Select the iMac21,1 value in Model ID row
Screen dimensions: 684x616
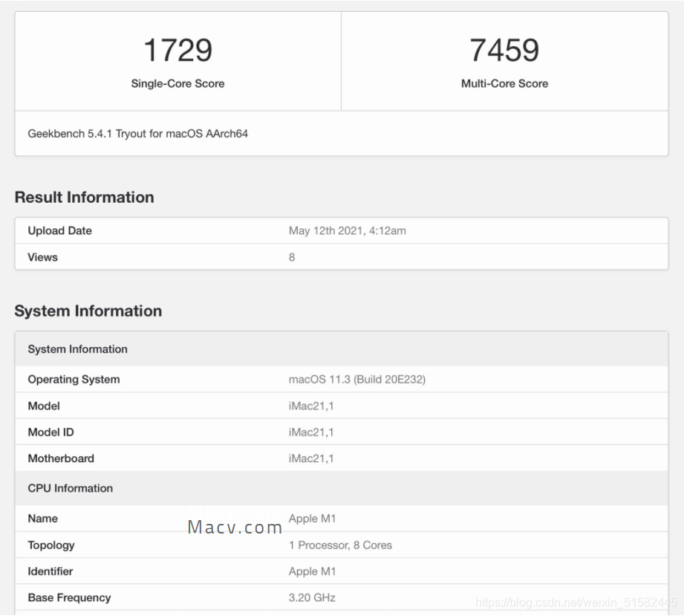coord(311,432)
